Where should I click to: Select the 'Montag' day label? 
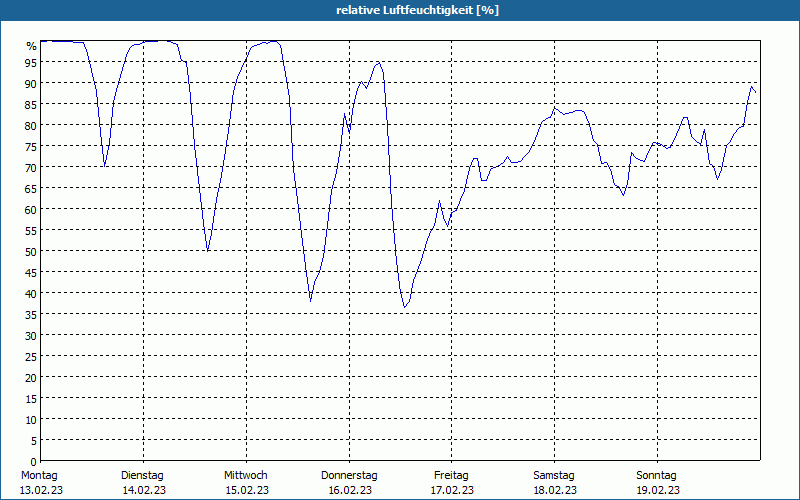point(39,475)
